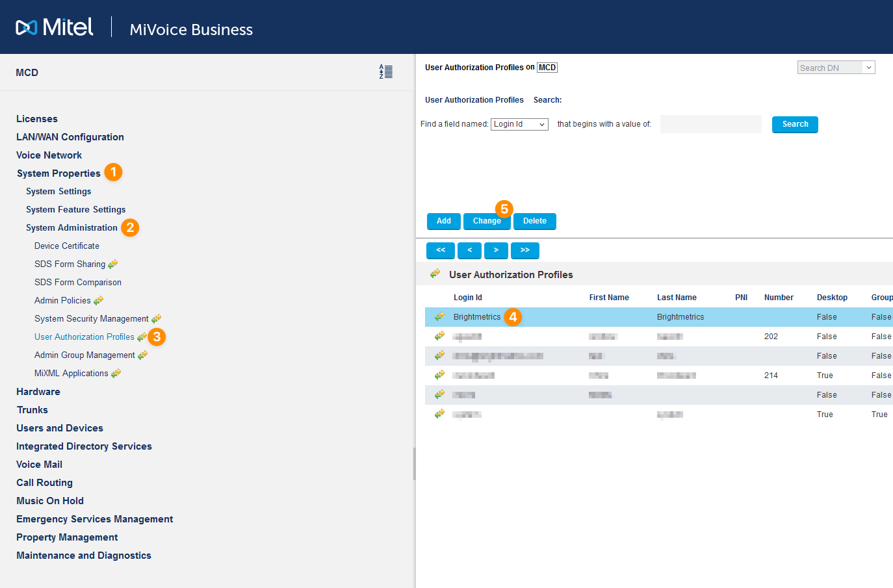Viewport: 893px width, 588px height.
Task: Expand the Hardware menu
Action: [38, 392]
